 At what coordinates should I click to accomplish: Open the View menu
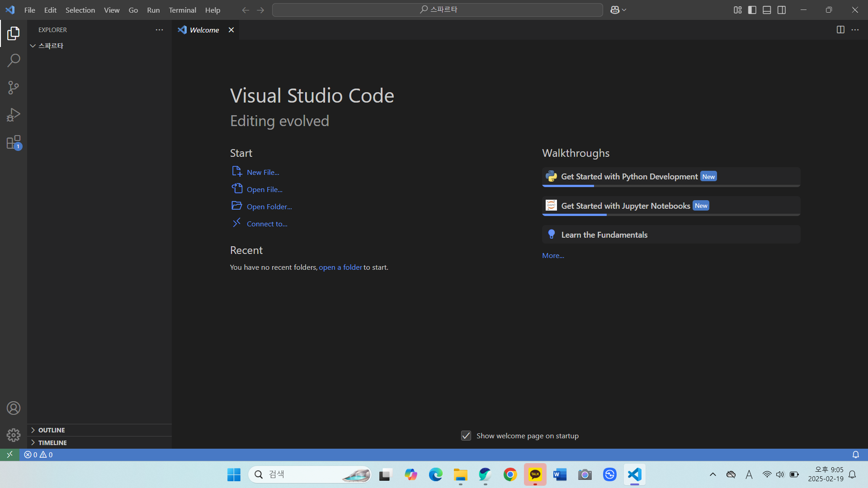click(x=112, y=10)
